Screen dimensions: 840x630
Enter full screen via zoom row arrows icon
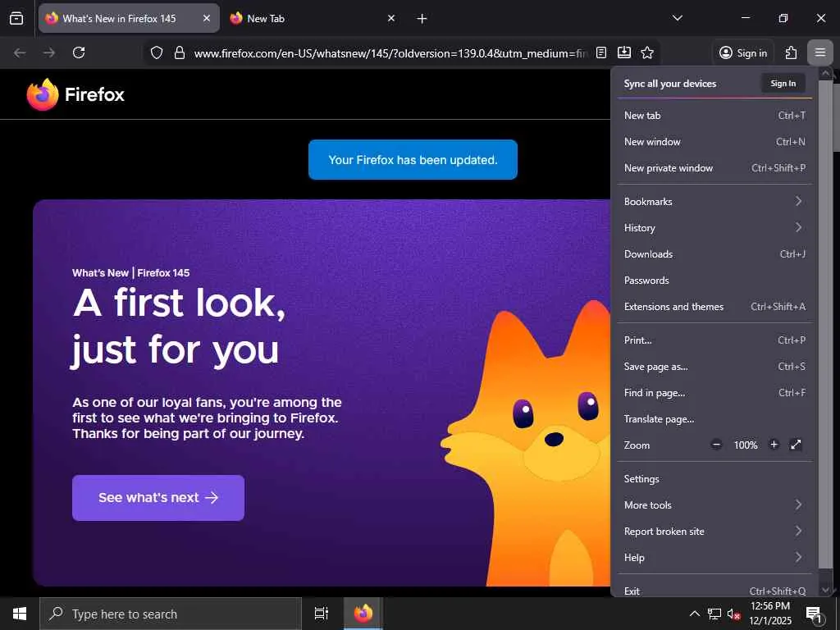pyautogui.click(x=796, y=445)
